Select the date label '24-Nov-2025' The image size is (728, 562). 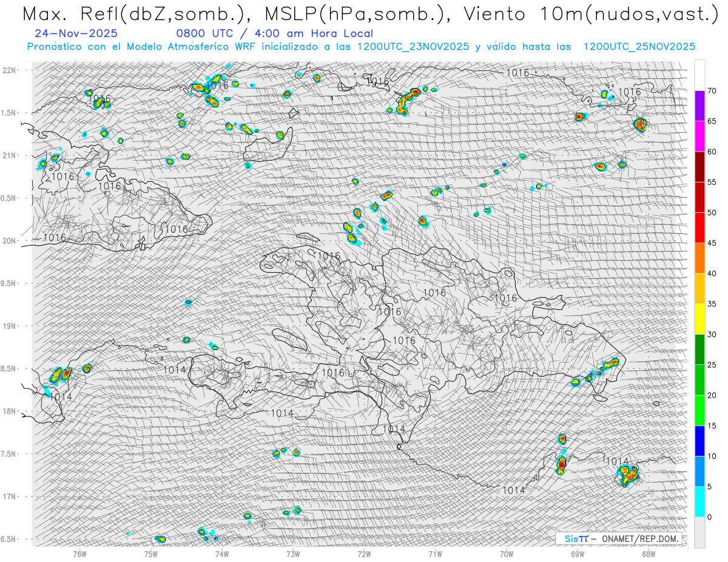[x=76, y=34]
